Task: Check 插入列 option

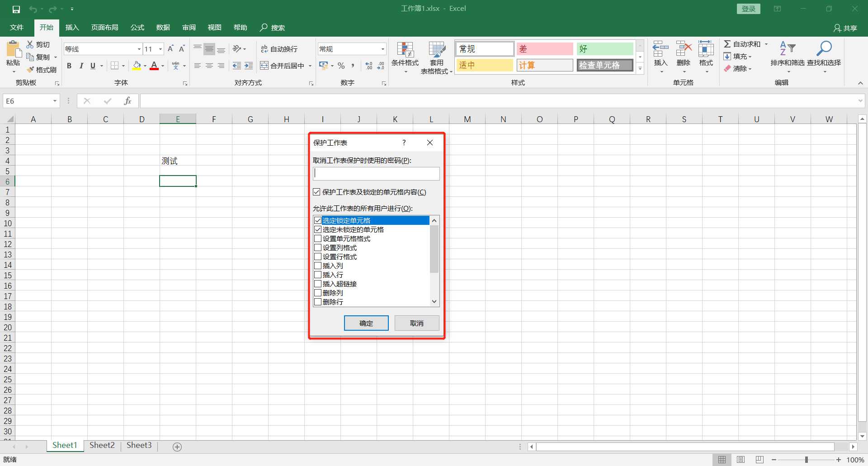Action: [x=318, y=266]
